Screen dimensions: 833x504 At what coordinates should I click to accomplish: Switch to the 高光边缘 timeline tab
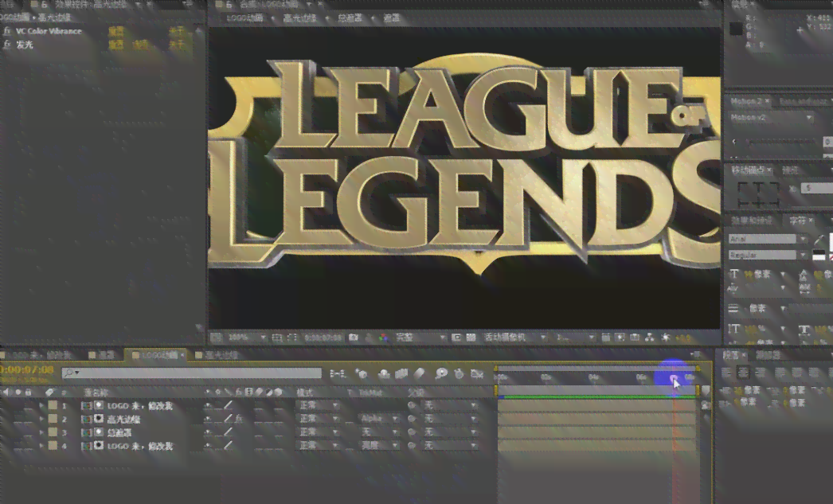(217, 355)
